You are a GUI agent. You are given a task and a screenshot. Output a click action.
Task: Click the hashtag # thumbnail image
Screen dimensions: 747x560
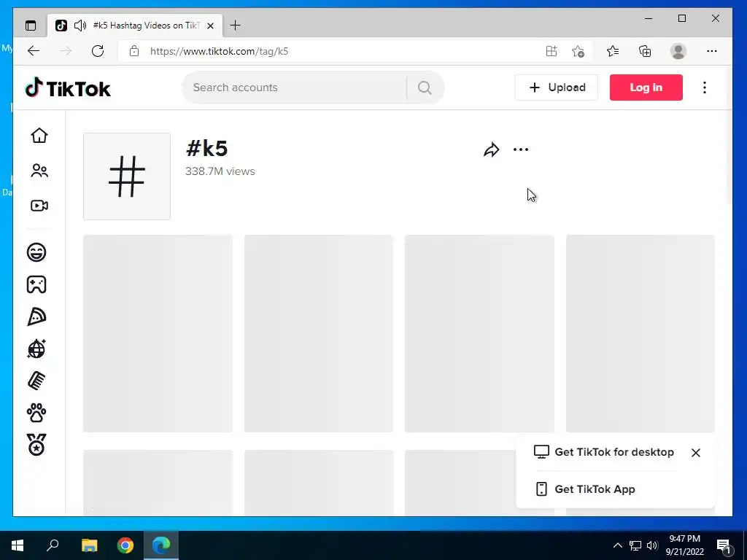click(x=127, y=176)
